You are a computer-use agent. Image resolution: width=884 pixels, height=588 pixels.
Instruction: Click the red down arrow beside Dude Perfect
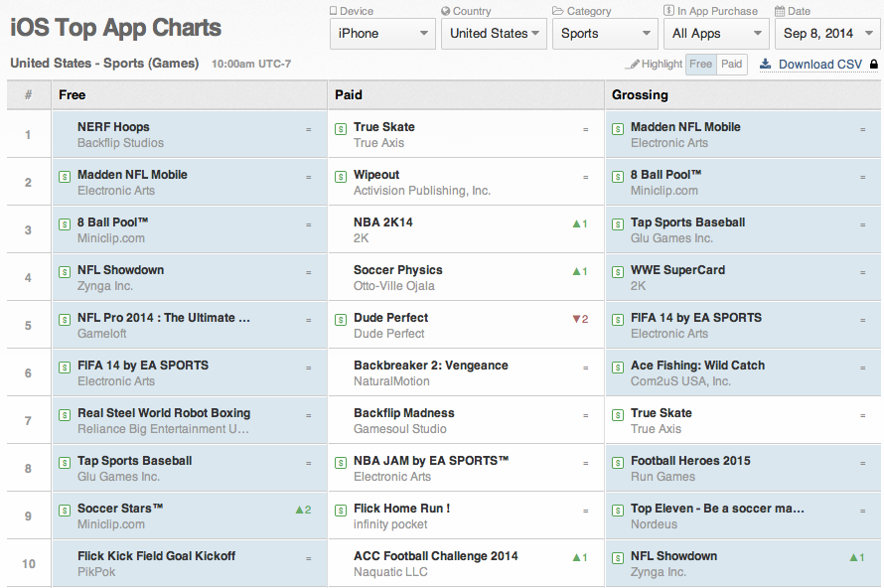tap(575, 319)
